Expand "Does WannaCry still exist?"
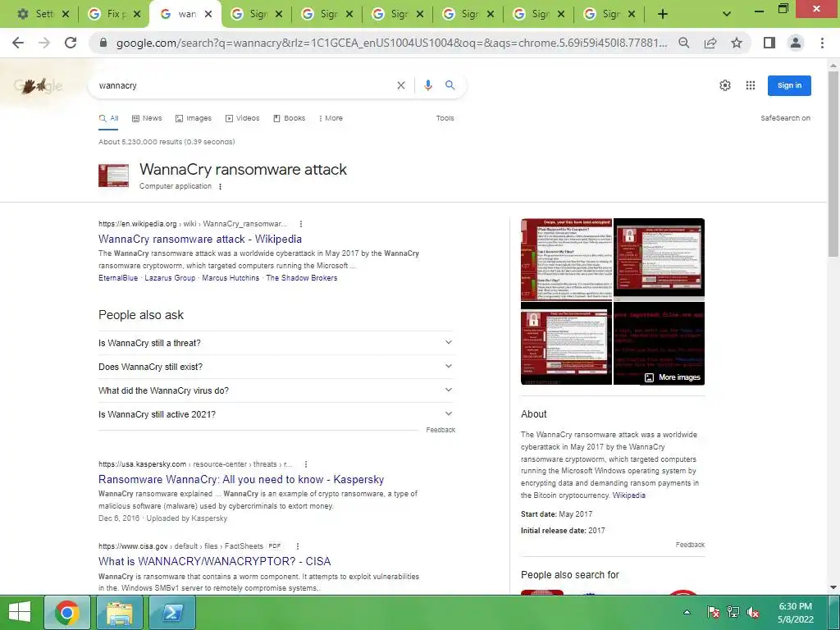Viewport: 840px width, 630px height. pos(276,367)
